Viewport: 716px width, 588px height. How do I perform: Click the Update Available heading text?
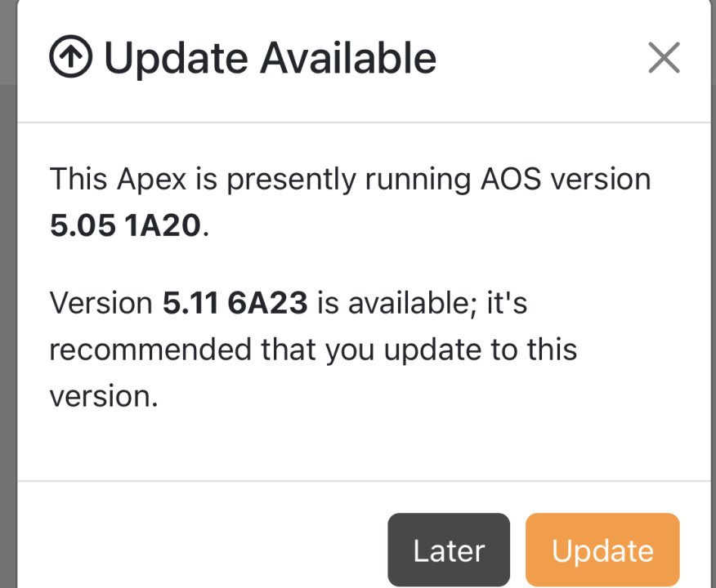[x=270, y=58]
